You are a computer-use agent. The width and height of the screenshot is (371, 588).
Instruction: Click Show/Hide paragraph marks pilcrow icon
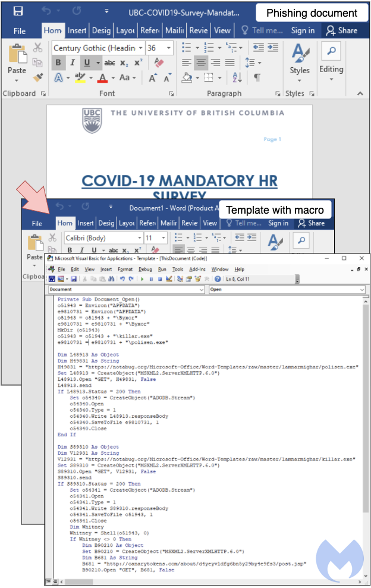point(257,77)
